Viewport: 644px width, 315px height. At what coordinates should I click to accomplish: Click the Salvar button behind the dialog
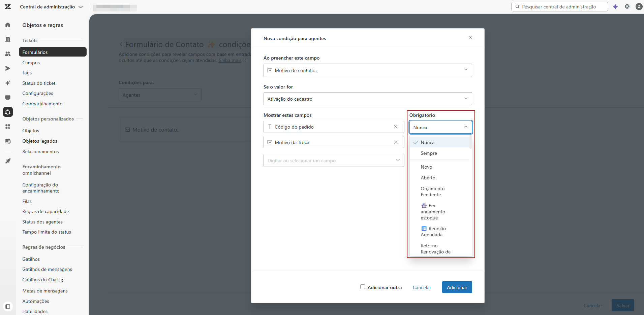[x=623, y=306]
